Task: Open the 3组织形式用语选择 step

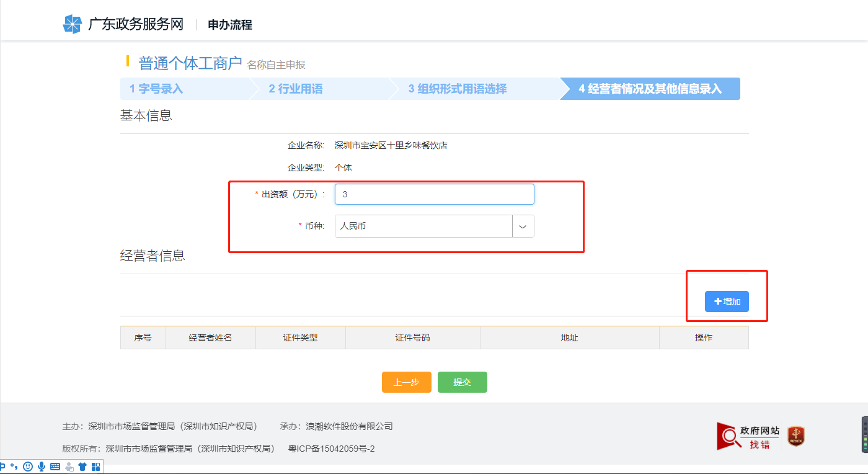Action: coord(459,89)
